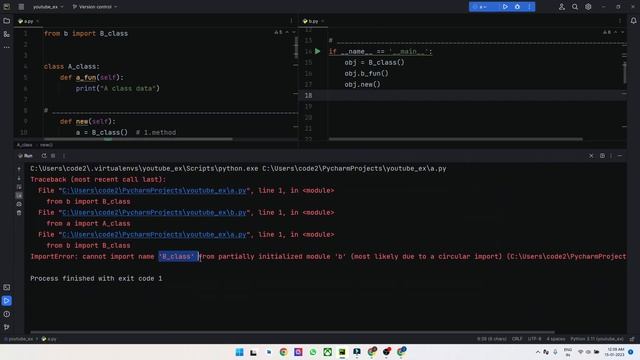Screen dimensions: 640x360
Task: Open the b.py traceback file link
Action: point(154,213)
